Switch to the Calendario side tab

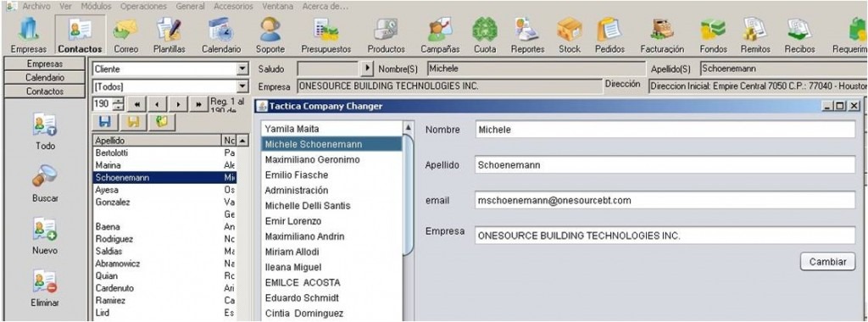coord(45,78)
